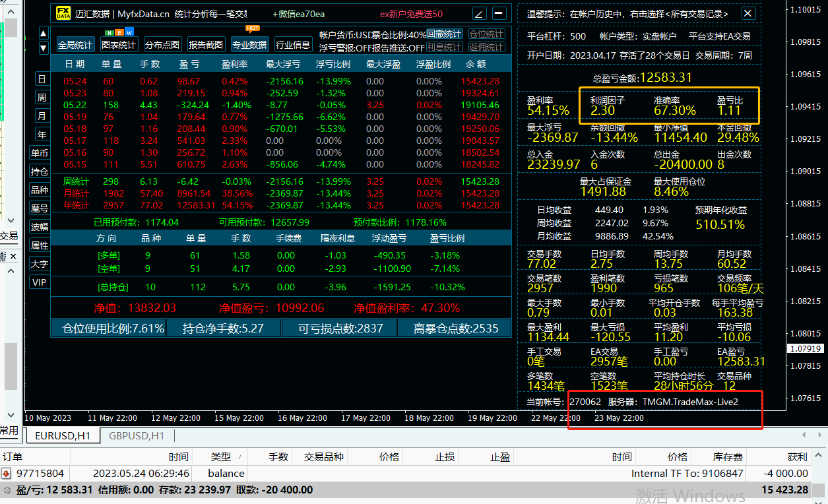Click the 1.07919 current price label
The image size is (828, 504).
pos(804,348)
